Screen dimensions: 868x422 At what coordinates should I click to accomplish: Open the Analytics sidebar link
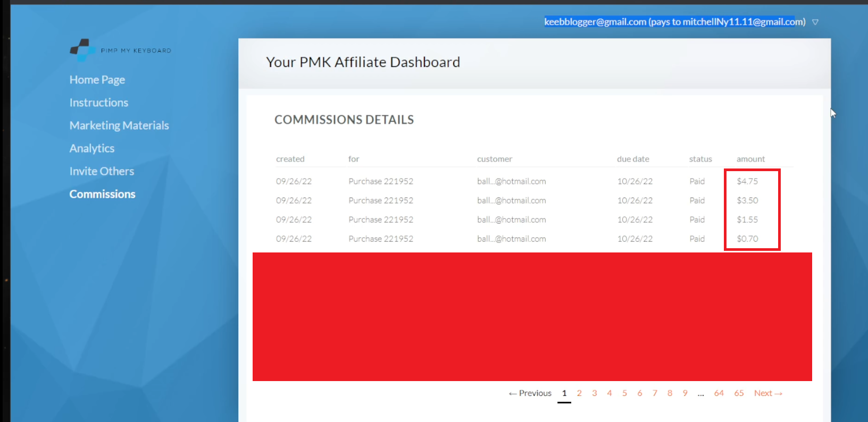click(x=92, y=148)
